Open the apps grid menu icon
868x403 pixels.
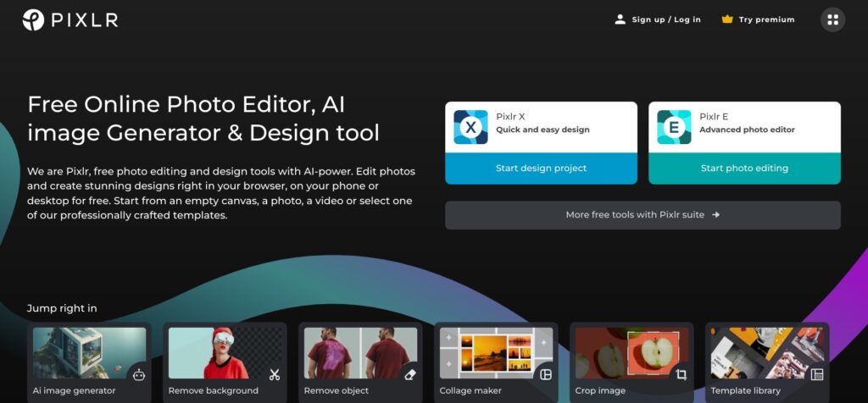click(x=832, y=19)
